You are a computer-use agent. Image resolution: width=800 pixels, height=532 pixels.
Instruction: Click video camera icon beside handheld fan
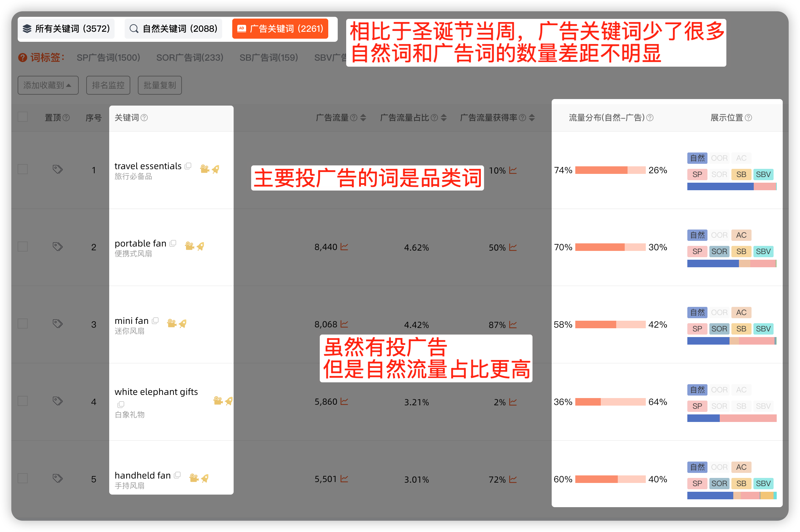[194, 478]
